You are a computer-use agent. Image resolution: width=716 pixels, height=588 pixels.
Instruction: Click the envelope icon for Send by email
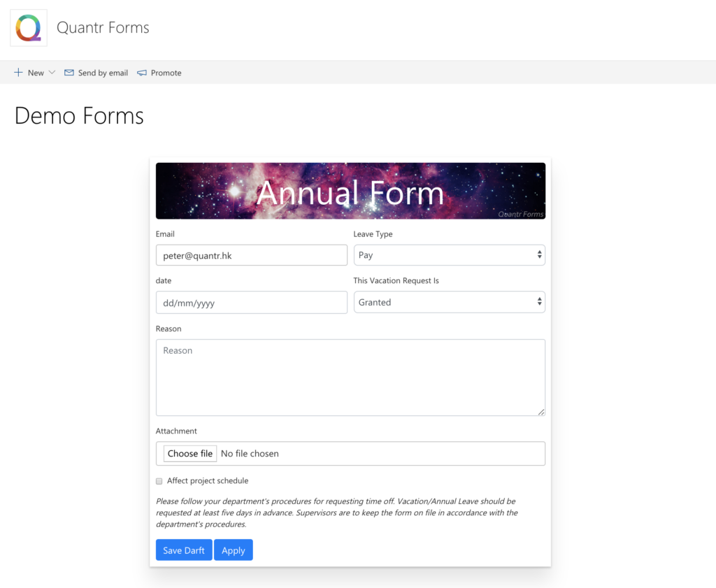69,73
